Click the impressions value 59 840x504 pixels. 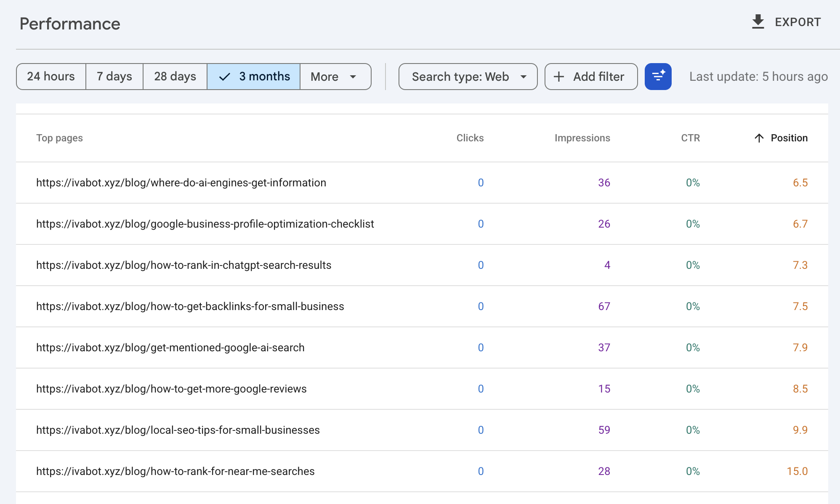(604, 430)
